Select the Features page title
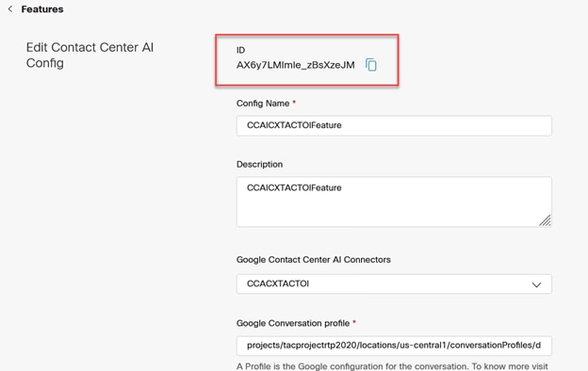Viewport: 588px width, 371px height. (42, 9)
